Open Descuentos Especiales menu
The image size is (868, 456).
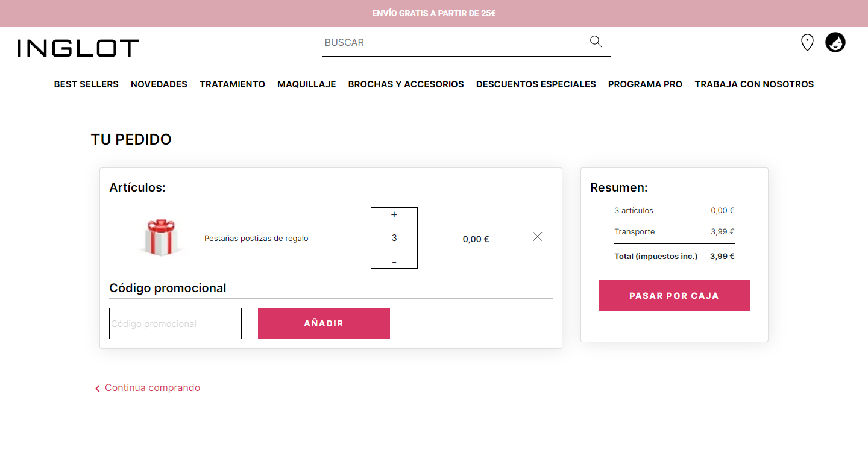pyautogui.click(x=536, y=84)
